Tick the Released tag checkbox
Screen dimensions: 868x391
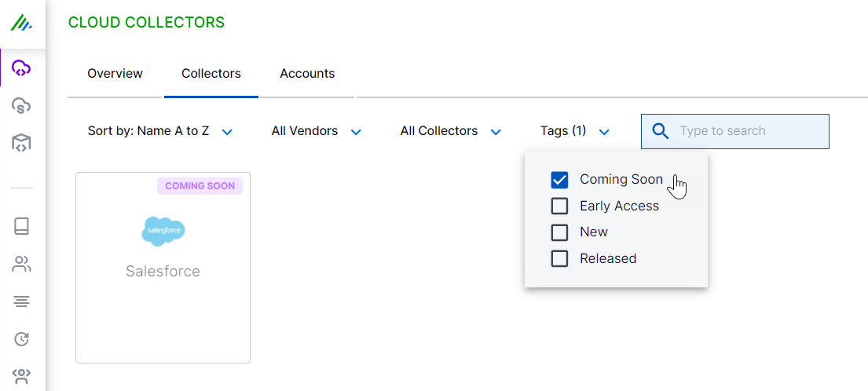[x=559, y=258]
